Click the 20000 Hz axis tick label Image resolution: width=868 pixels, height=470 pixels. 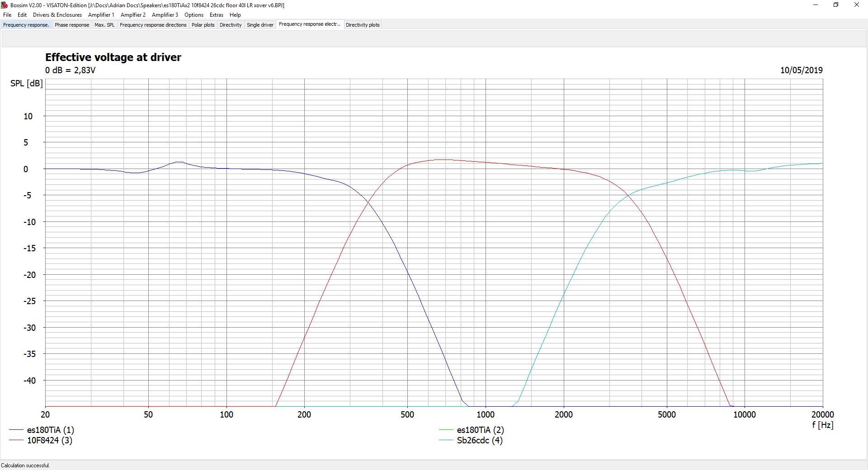(822, 414)
